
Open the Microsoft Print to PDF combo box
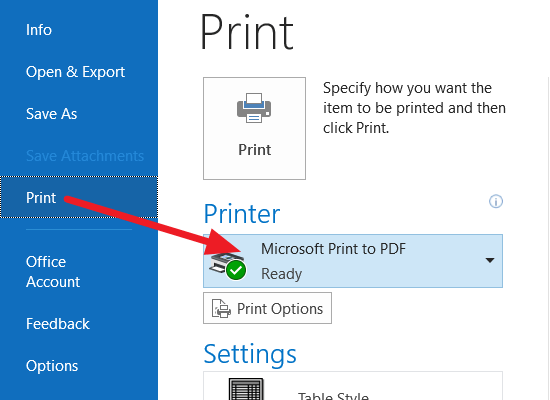click(353, 261)
